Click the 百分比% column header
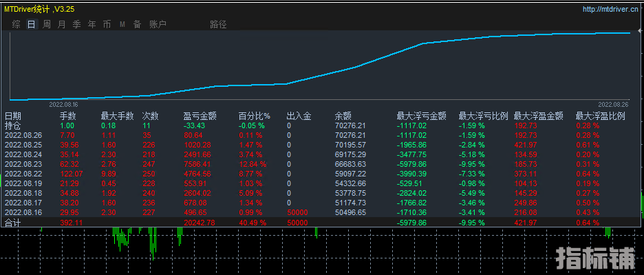 255,116
